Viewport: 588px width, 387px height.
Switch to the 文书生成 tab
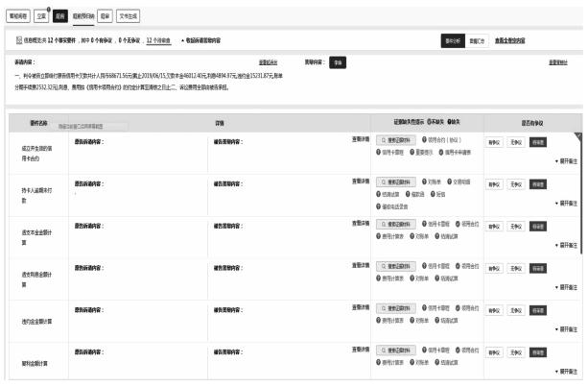pos(129,16)
